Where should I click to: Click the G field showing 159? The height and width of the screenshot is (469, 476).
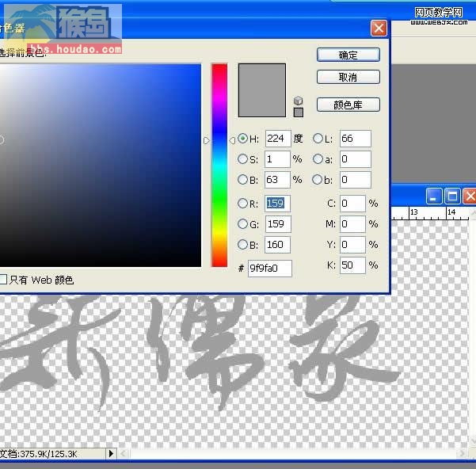[x=278, y=224]
